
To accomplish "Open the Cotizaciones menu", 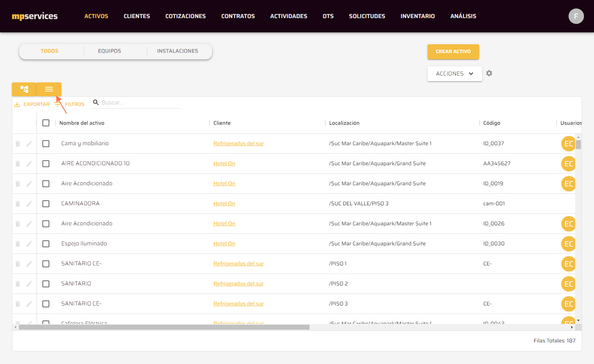I will pos(185,16).
